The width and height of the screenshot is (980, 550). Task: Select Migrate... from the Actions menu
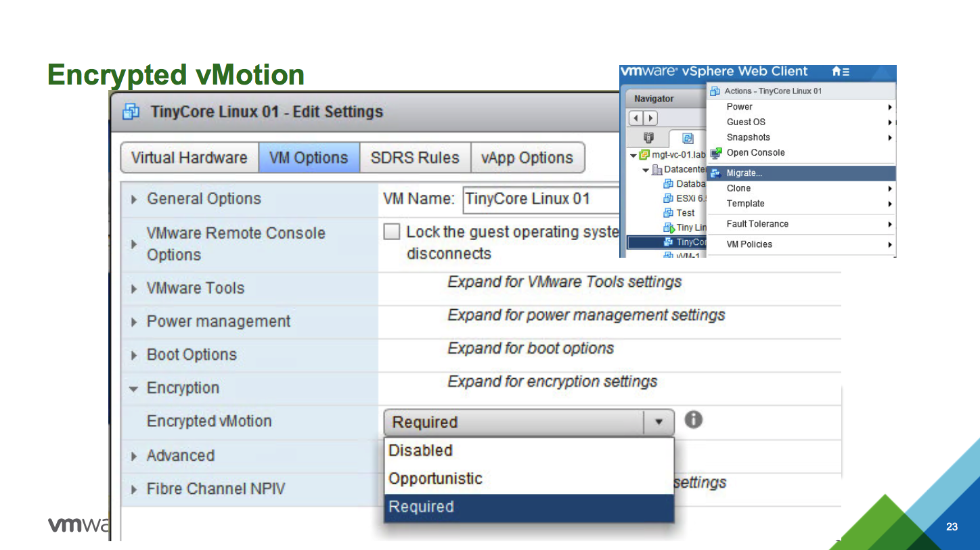point(744,173)
